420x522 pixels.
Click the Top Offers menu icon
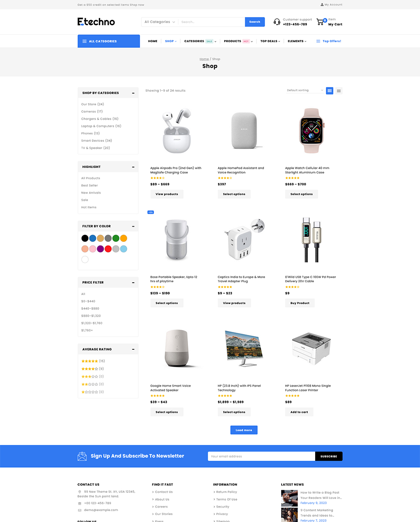click(x=318, y=41)
